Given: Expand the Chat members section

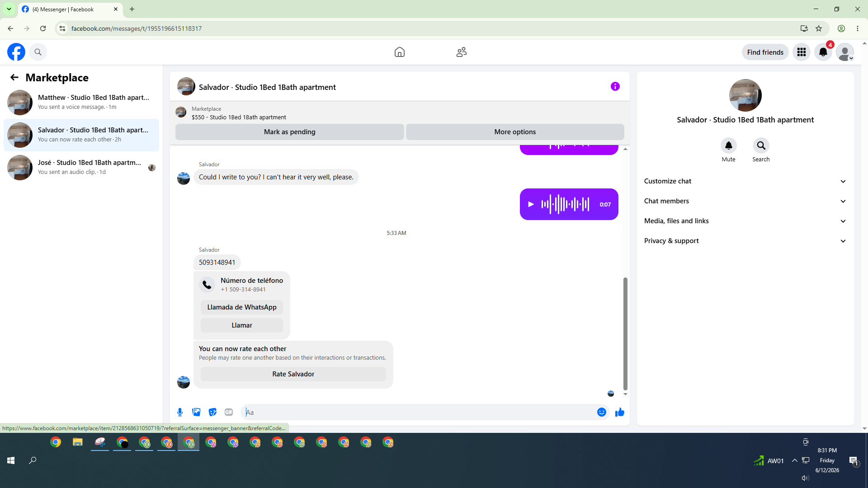Looking at the screenshot, I should pos(745,201).
